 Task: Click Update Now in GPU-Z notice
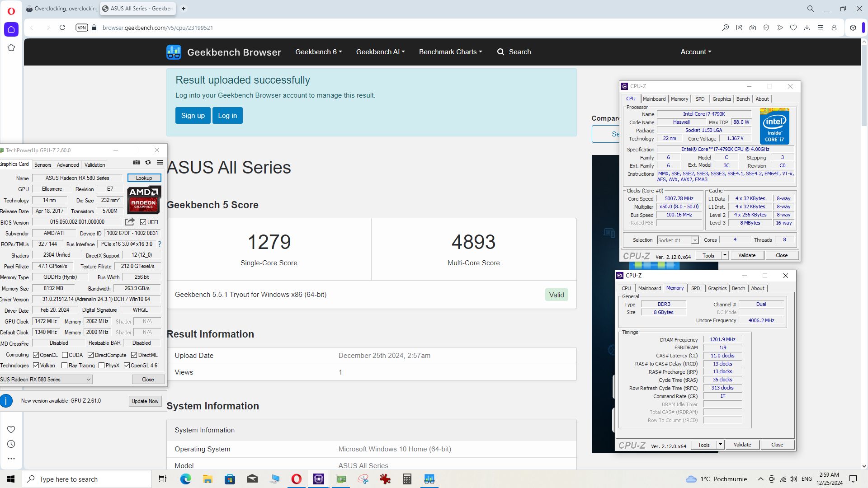point(145,401)
